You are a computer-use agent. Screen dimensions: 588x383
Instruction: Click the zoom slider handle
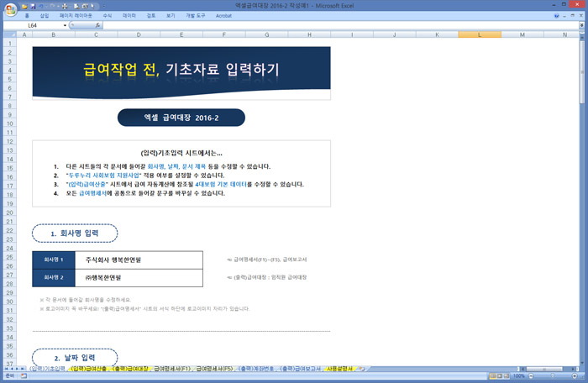pyautogui.click(x=553, y=376)
